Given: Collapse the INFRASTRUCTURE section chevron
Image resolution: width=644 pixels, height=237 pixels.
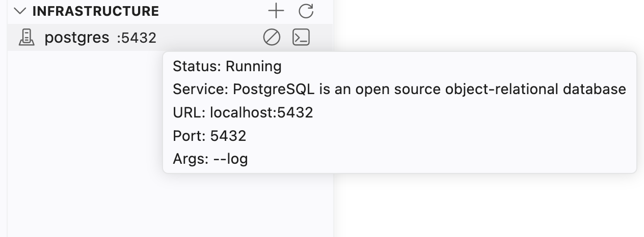Looking at the screenshot, I should pyautogui.click(x=20, y=11).
